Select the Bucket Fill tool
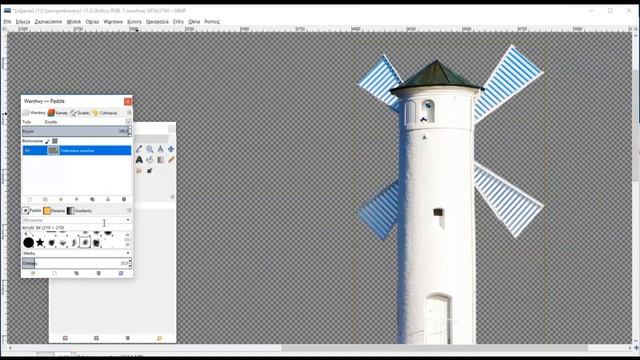Image resolution: width=640 pixels, height=360 pixels. pos(150,160)
